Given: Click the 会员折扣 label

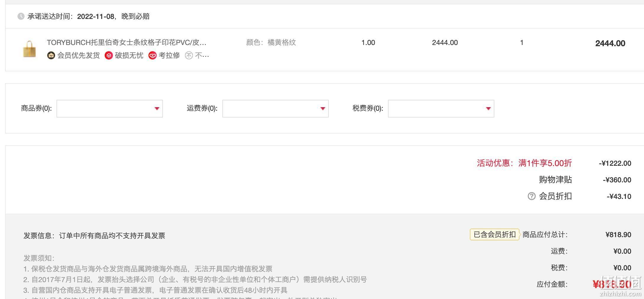Looking at the screenshot, I should click(555, 196).
